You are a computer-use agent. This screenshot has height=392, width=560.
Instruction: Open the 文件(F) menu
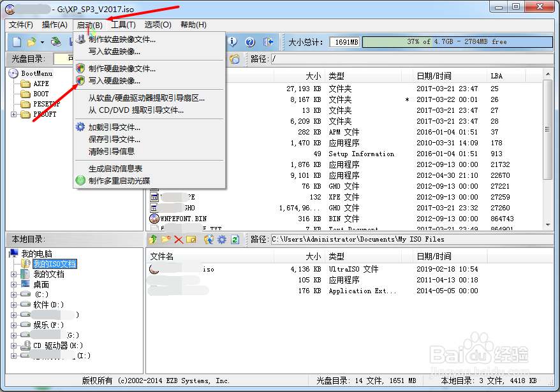[20, 25]
